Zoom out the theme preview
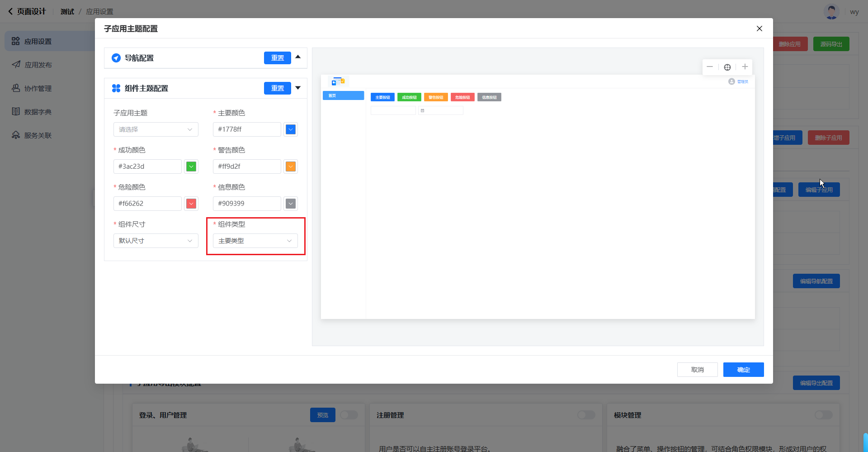 [710, 67]
